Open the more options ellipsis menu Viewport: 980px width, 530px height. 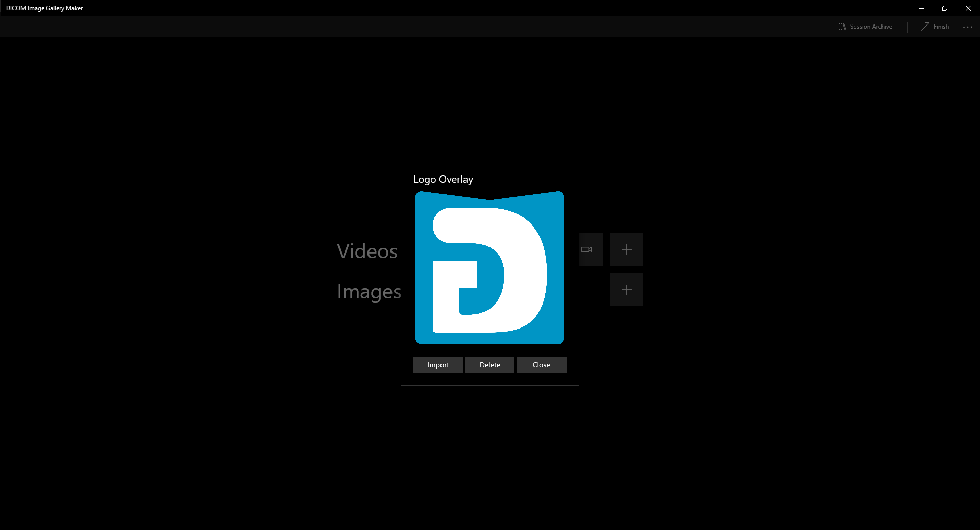click(x=968, y=27)
